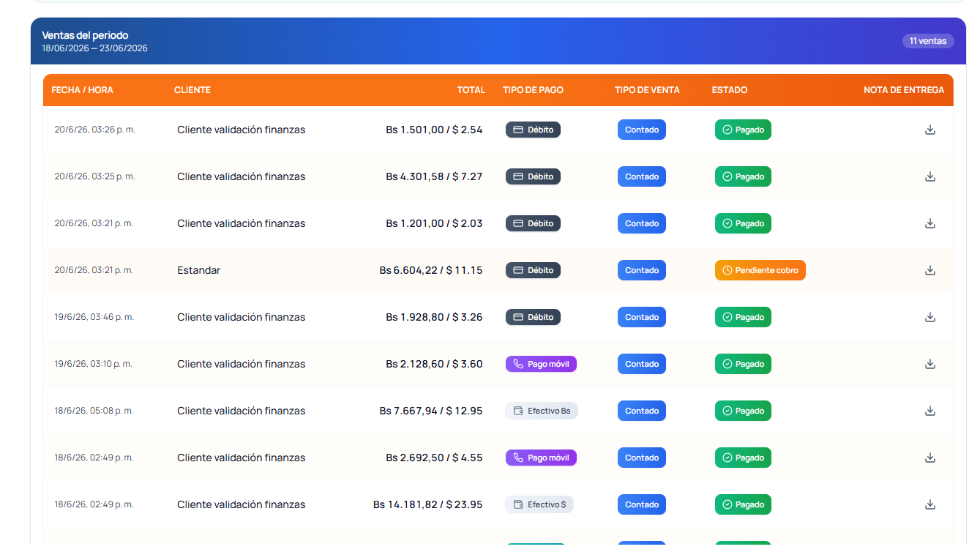The height and width of the screenshot is (552, 980).
Task: Download delivery note for Bs 7.667,94 sale
Action: (x=930, y=411)
